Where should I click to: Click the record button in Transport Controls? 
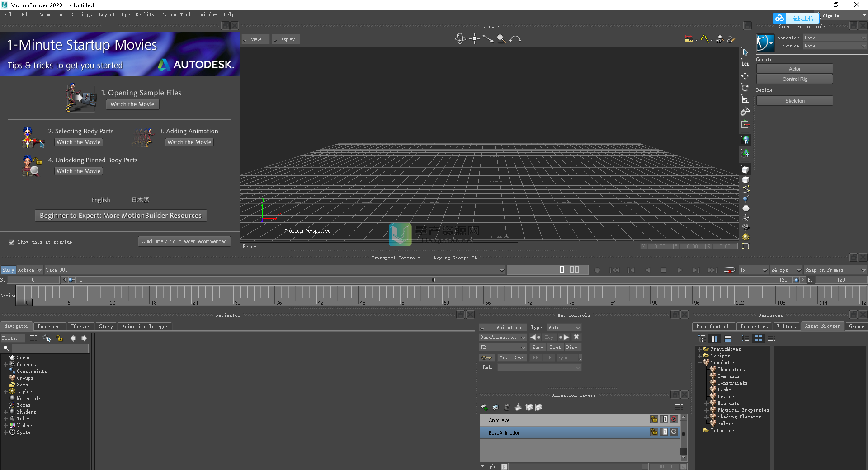click(x=597, y=270)
